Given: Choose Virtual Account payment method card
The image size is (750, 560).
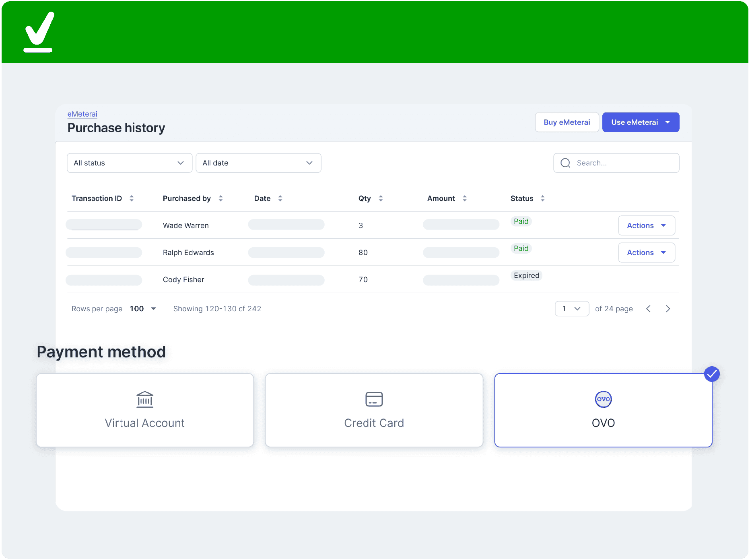Looking at the screenshot, I should point(145,410).
